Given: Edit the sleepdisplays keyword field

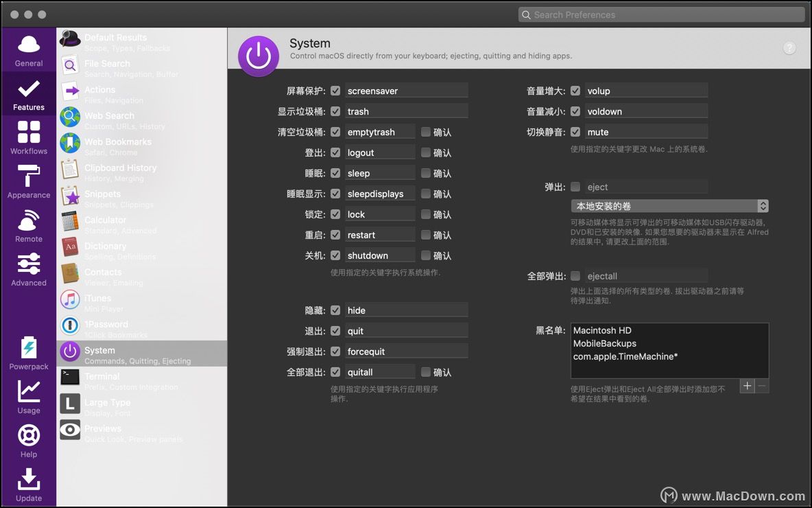Looking at the screenshot, I should tap(380, 194).
